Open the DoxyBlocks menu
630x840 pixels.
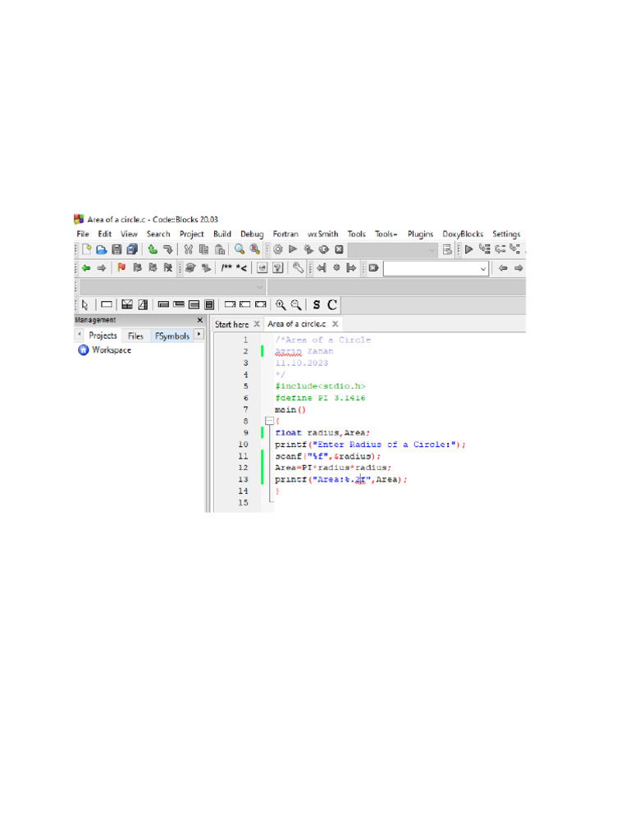(463, 234)
